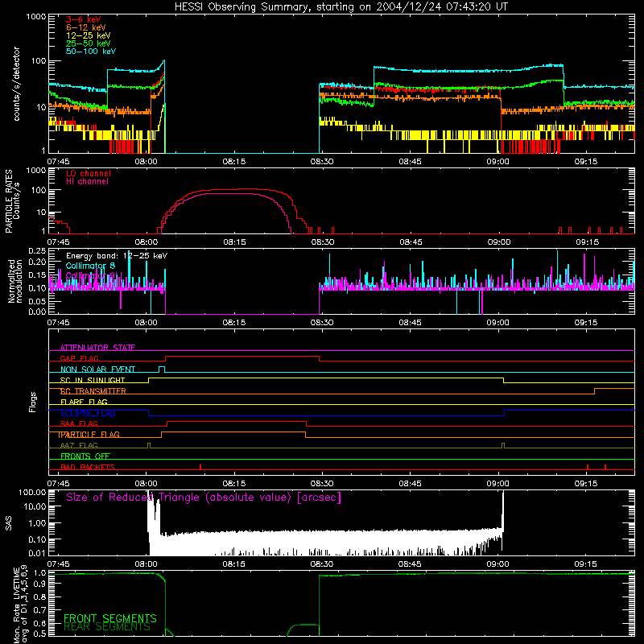644x644 pixels.
Task: Select the 6-12 keV legend label
Action: tap(85, 27)
